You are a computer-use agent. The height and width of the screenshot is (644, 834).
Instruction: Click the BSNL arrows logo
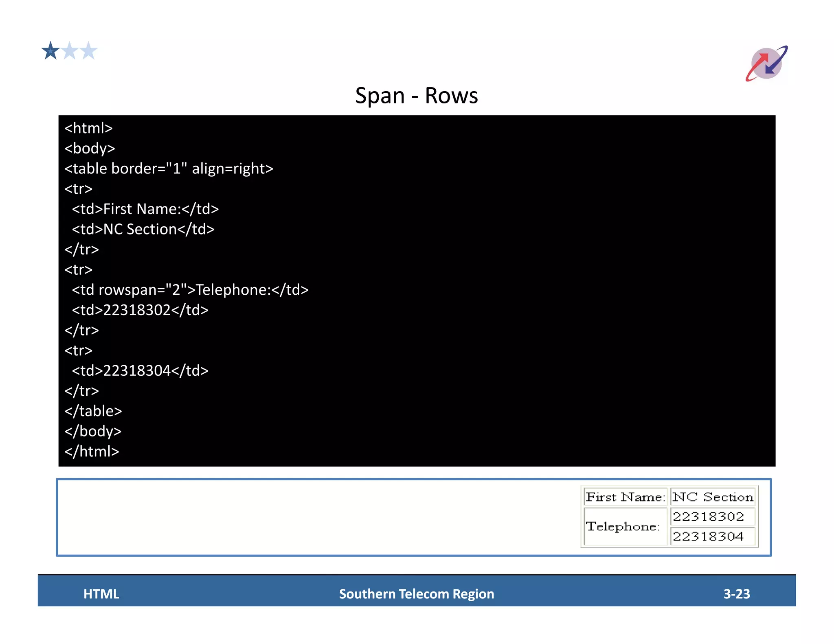pos(766,64)
